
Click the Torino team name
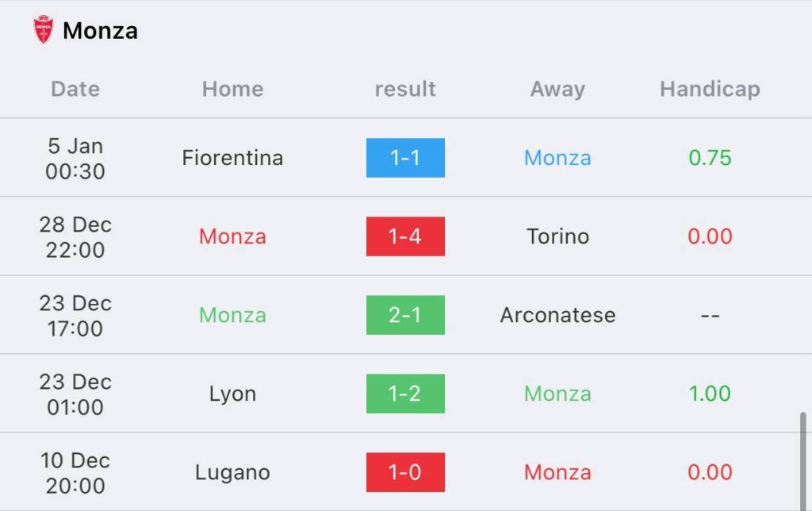pos(557,236)
